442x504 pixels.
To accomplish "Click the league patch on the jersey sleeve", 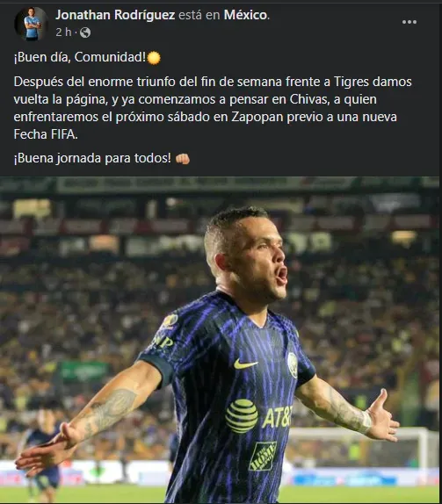I will click(x=170, y=320).
